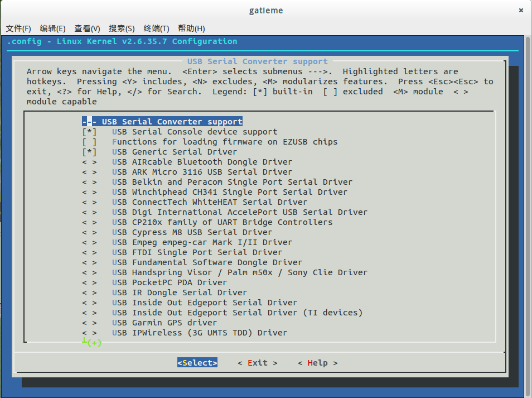The width and height of the screenshot is (532, 398).
Task: Select USB Fundamental Software Dongle Driver
Action: [207, 262]
